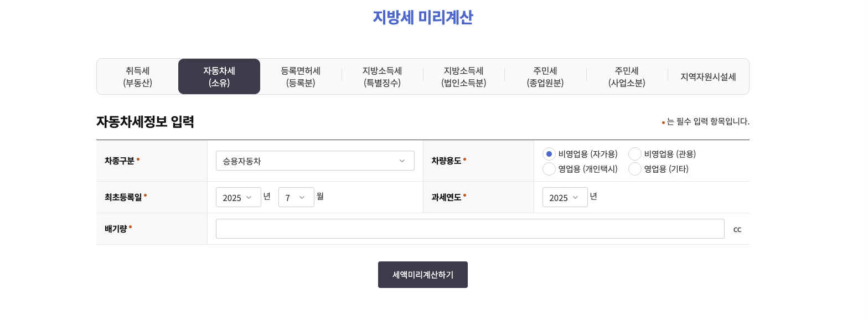This screenshot has width=868, height=319.
Task: Switch to the 주민세(사업소분) tab
Action: pos(627,76)
